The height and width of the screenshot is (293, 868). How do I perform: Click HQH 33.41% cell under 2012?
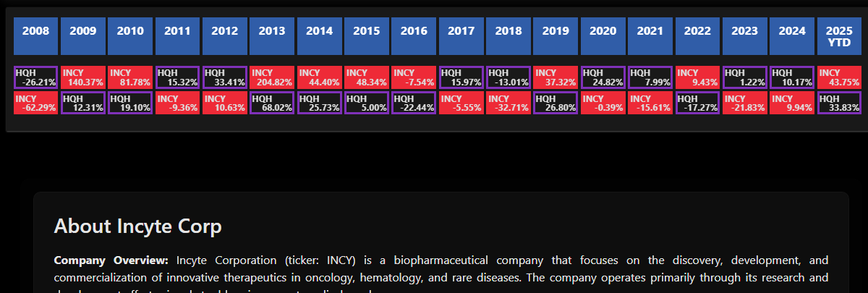point(224,77)
